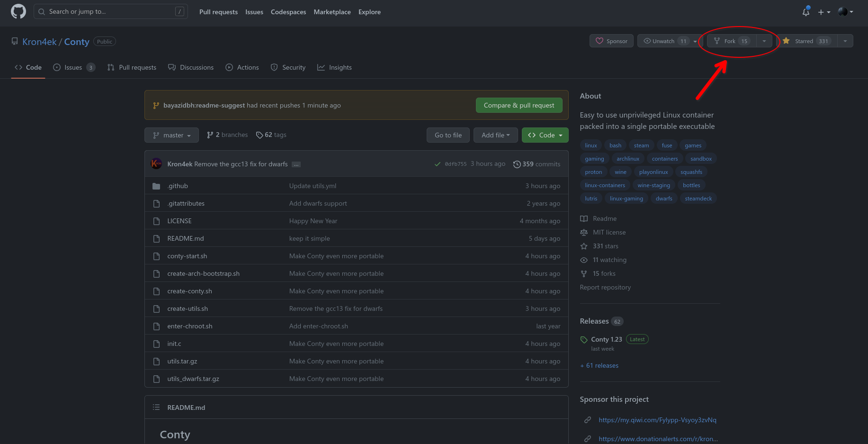The width and height of the screenshot is (868, 444).
Task: View the 359 commits history
Action: pyautogui.click(x=537, y=164)
